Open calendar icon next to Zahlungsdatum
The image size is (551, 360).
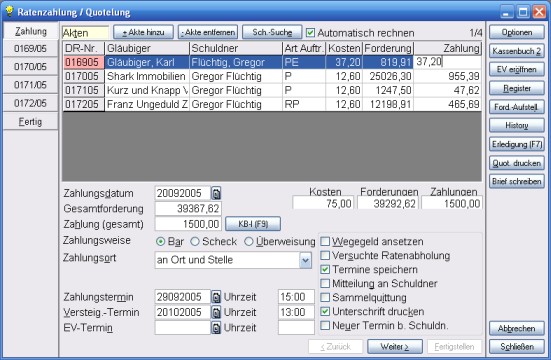tap(216, 193)
